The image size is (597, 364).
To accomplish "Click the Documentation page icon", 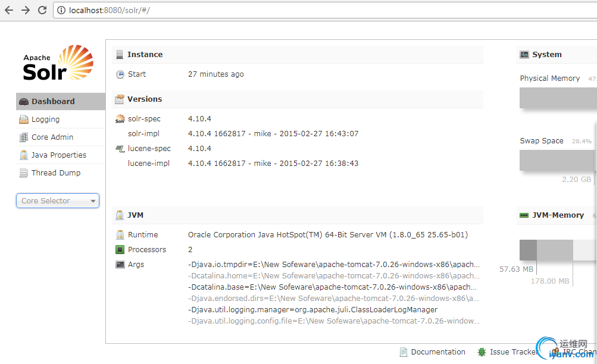I will pyautogui.click(x=404, y=352).
